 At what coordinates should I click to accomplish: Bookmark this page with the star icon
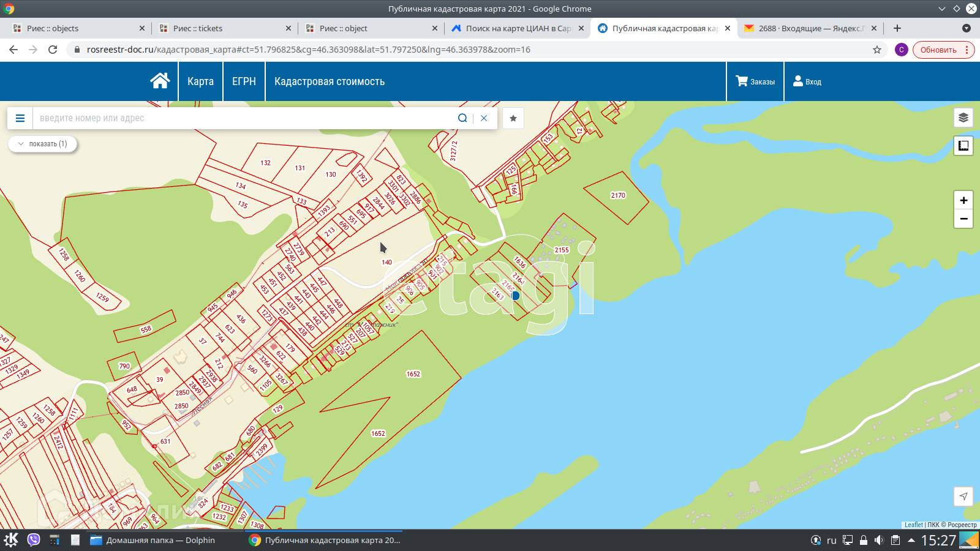tap(877, 50)
